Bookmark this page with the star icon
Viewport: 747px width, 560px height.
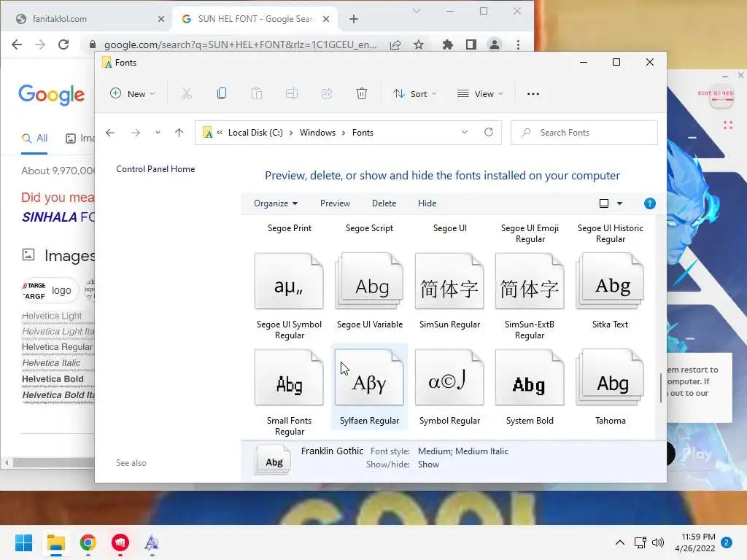(419, 44)
